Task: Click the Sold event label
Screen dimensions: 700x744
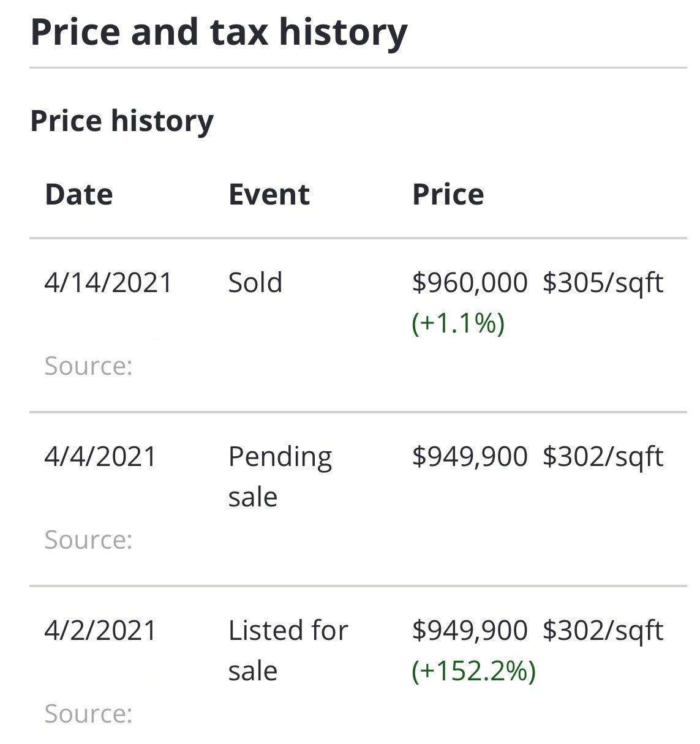Action: click(255, 283)
